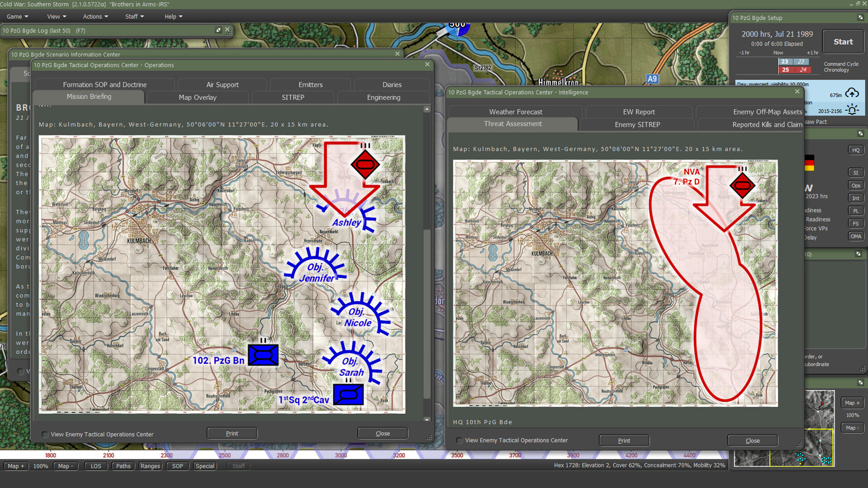Click the pop-out arrow icon on the Setup panel
The image size is (868, 488).
(860, 18)
